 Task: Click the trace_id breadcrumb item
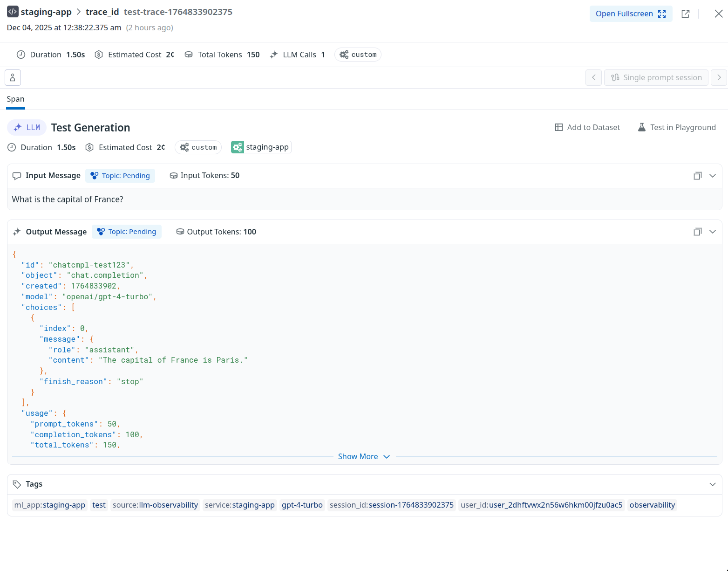(102, 12)
